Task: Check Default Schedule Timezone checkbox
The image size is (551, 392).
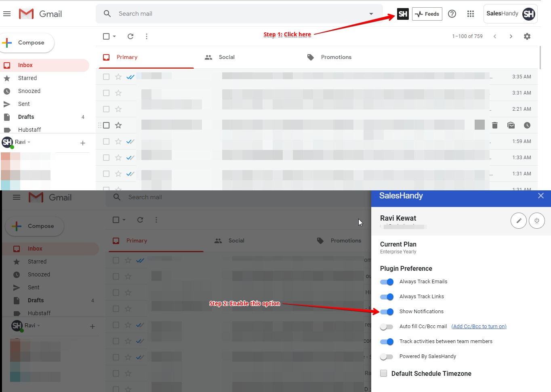Action: 383,373
